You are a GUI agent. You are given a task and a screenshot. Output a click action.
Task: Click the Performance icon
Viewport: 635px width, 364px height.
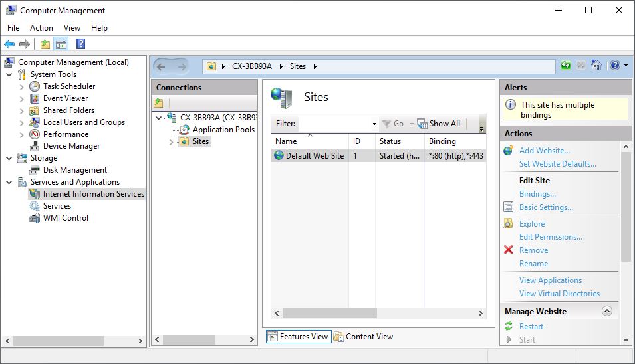coord(35,134)
